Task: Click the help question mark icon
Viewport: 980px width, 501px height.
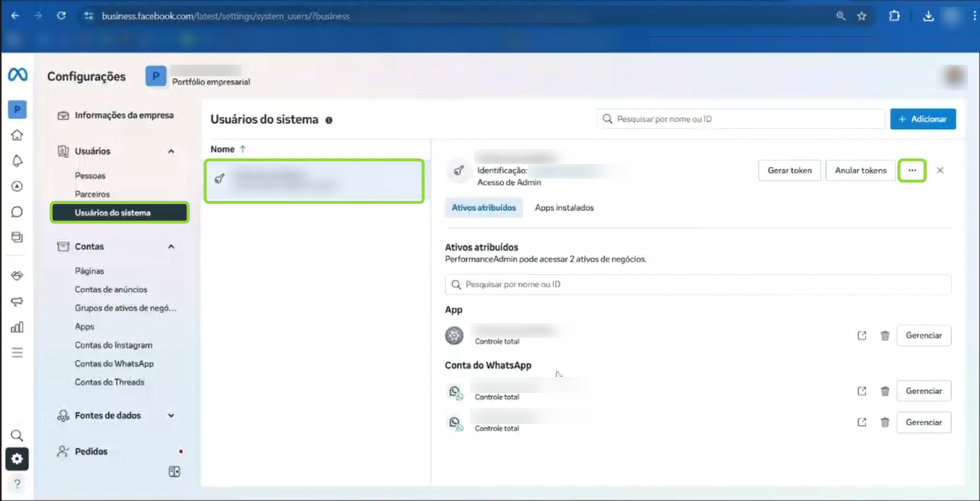Action: [17, 484]
